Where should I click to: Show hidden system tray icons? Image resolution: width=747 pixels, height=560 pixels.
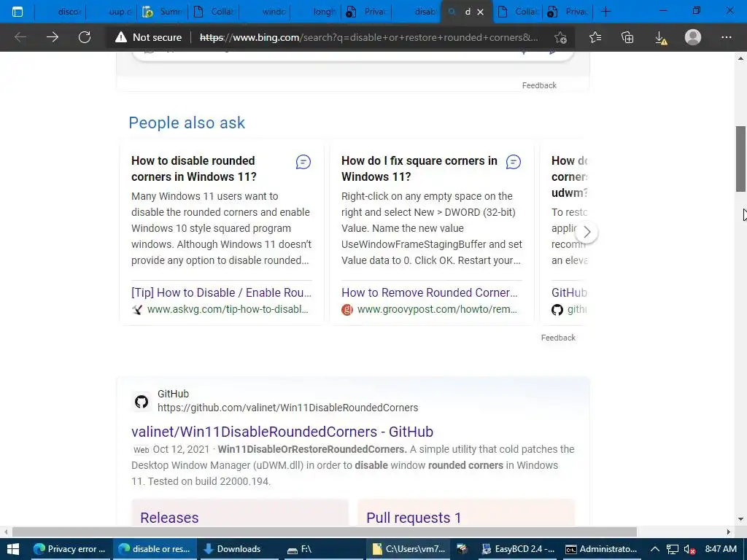(x=655, y=549)
